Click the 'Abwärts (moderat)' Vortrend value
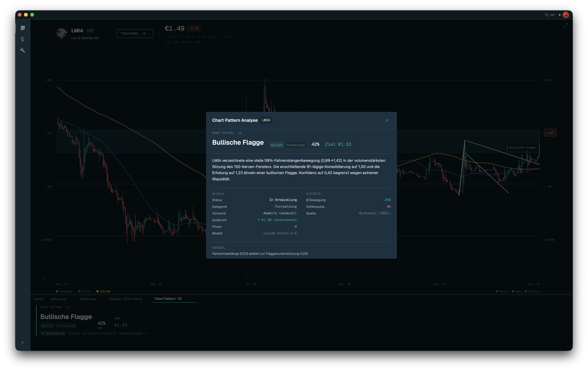Screen dimensions: 588x371 [x=280, y=213]
